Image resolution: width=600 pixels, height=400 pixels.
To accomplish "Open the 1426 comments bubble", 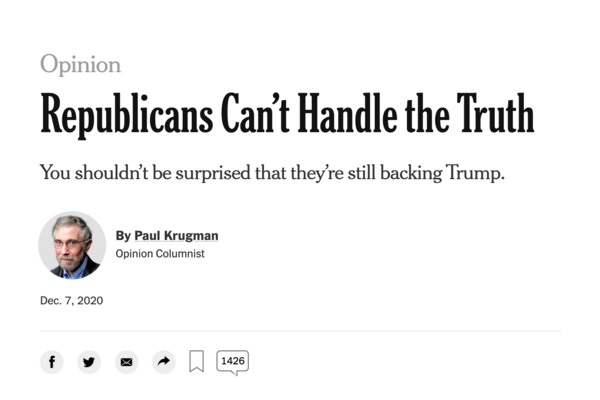I will point(232,361).
